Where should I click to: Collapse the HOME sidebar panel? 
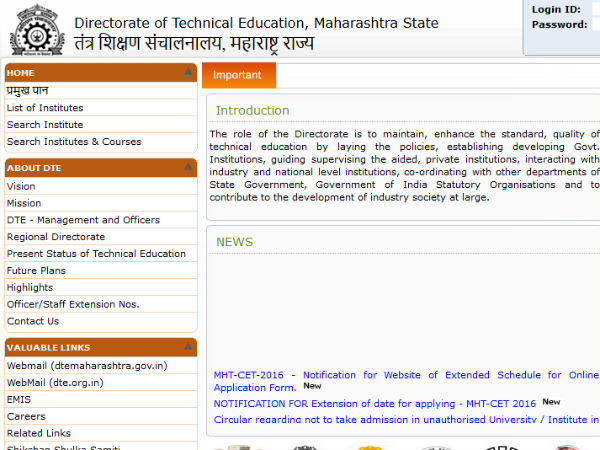pos(188,73)
